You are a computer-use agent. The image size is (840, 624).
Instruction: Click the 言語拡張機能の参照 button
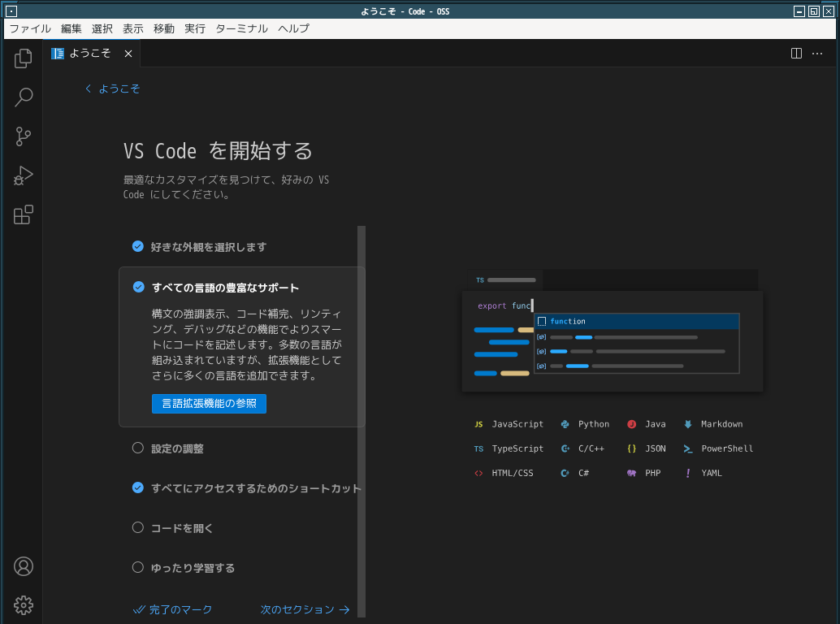click(209, 403)
